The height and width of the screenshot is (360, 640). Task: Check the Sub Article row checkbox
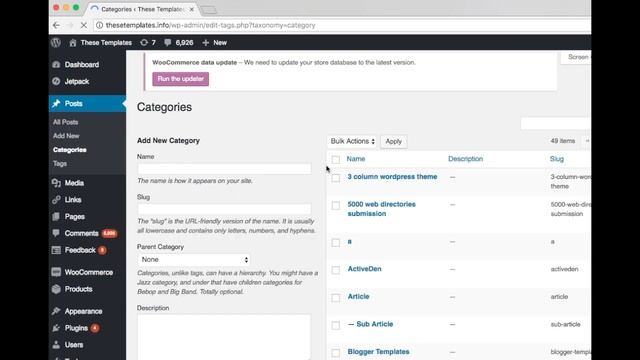[x=336, y=325]
